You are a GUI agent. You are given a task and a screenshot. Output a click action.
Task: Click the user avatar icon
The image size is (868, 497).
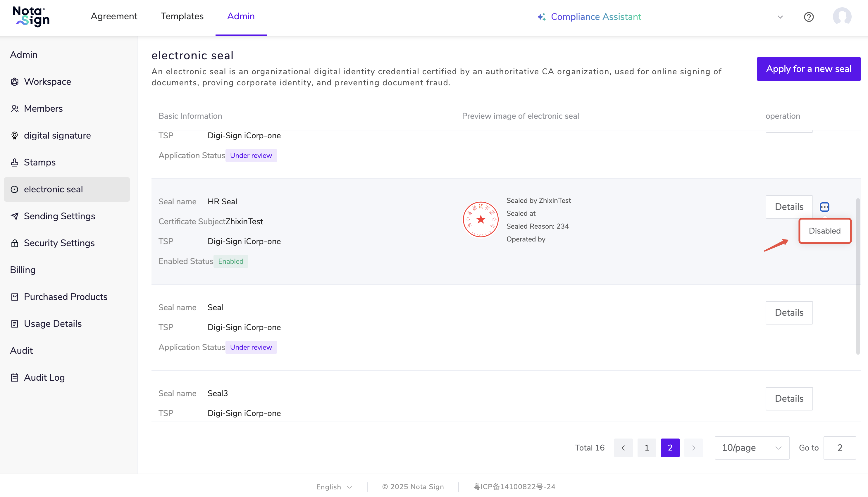coord(842,17)
